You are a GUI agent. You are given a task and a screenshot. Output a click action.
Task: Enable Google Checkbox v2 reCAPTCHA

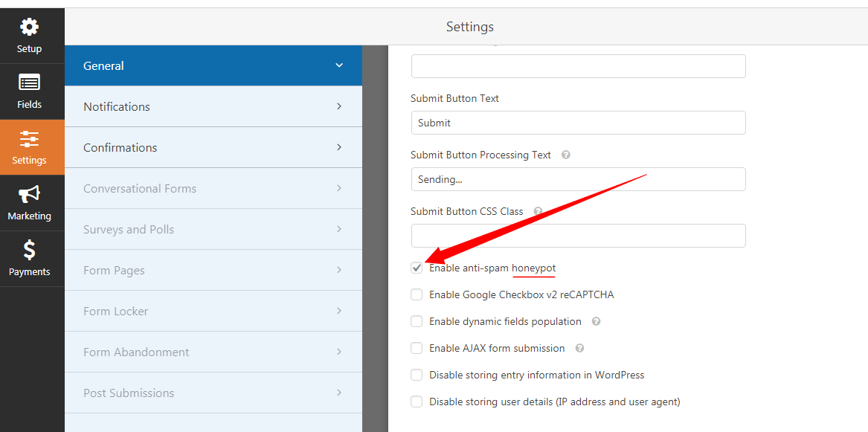click(x=417, y=295)
